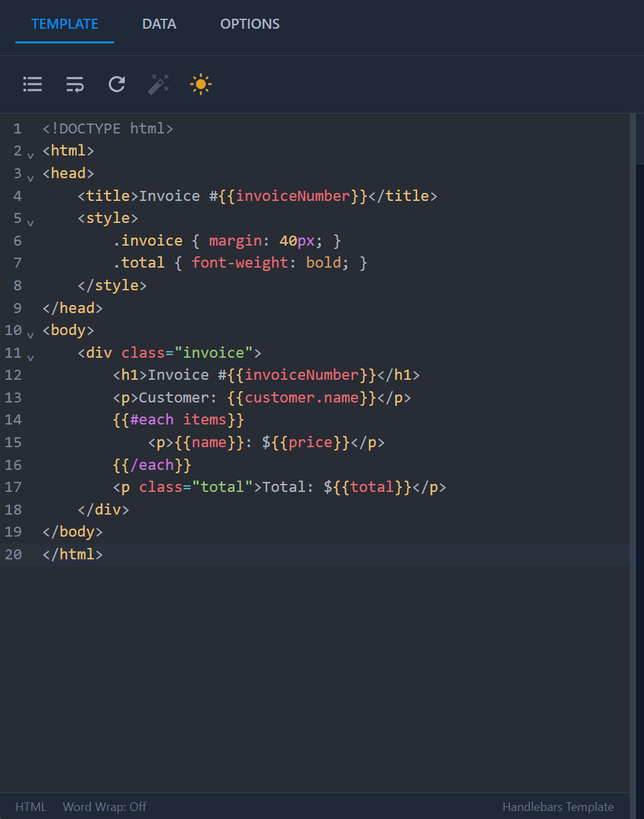This screenshot has height=819, width=644.
Task: Click the refresh template icon
Action: coord(116,84)
